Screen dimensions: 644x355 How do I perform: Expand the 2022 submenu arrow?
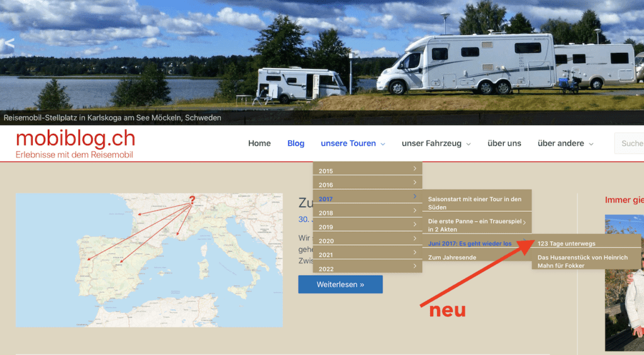(x=414, y=266)
